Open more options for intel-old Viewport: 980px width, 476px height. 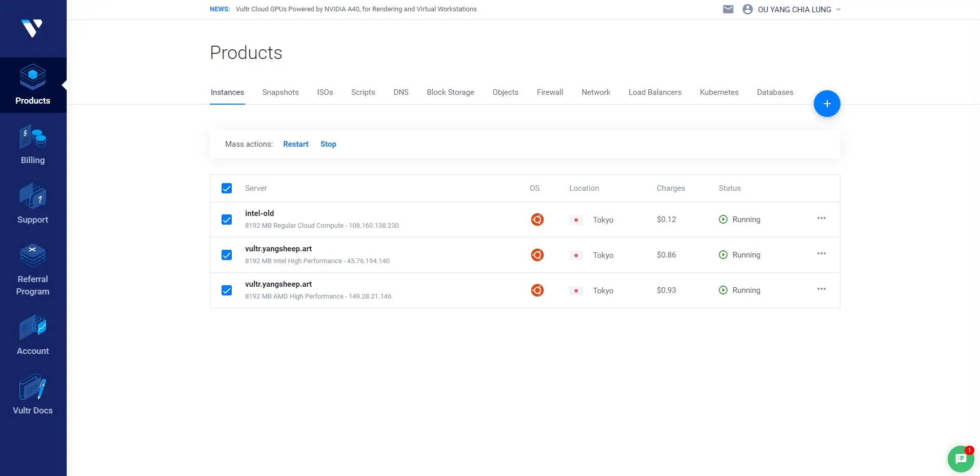[822, 218]
